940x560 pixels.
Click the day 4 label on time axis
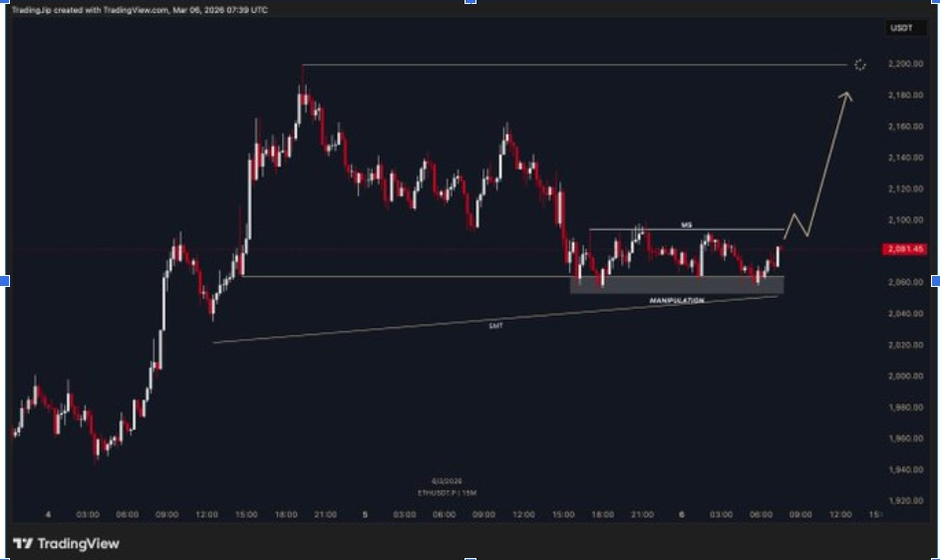tap(49, 514)
